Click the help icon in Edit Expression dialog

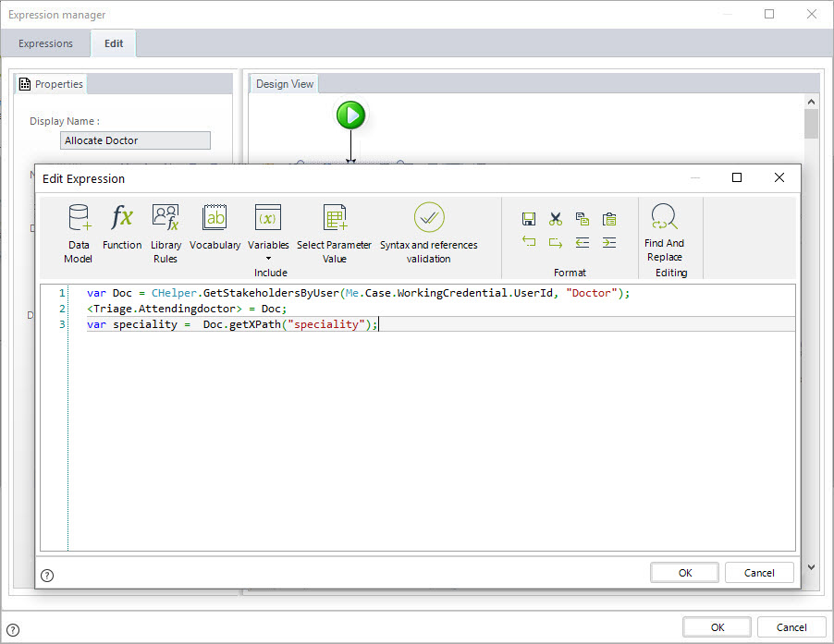point(47,576)
